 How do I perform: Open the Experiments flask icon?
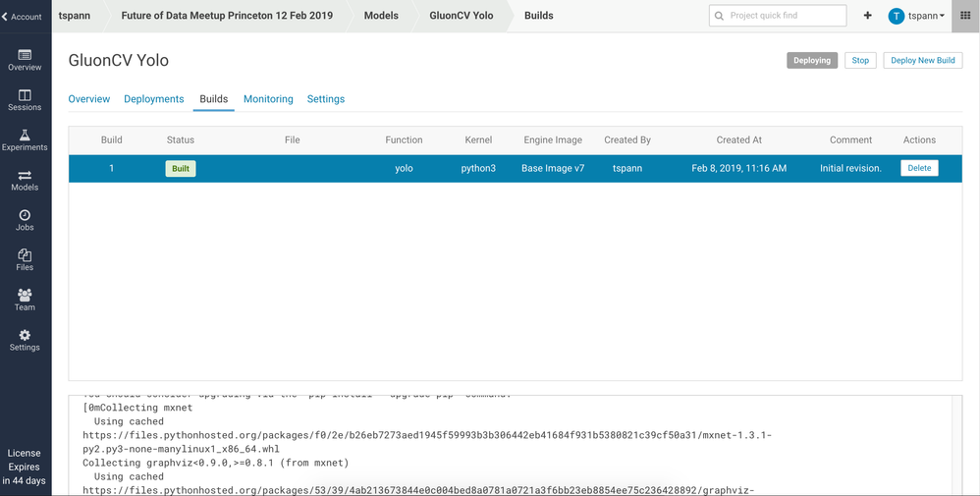[25, 136]
